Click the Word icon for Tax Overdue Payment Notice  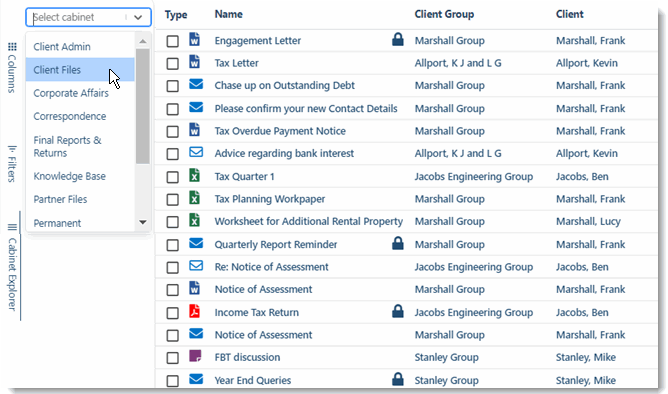[x=194, y=129]
